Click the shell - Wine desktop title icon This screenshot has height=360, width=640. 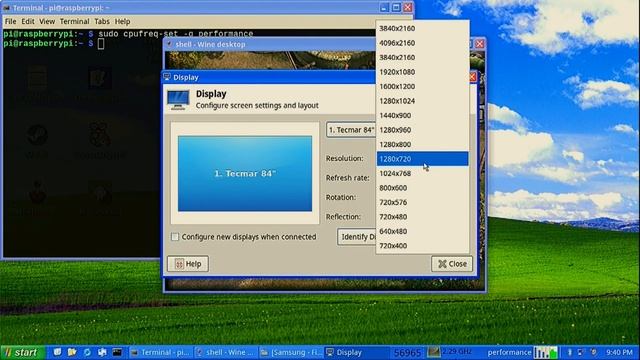point(170,44)
